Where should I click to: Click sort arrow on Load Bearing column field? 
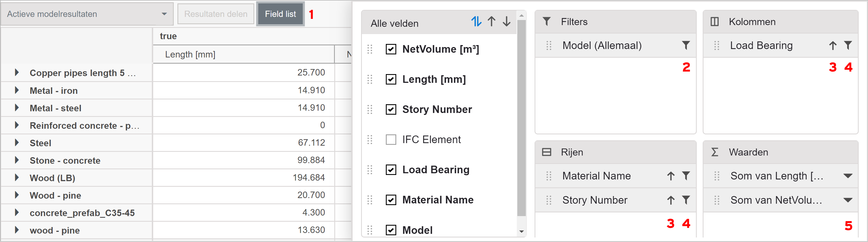(x=833, y=45)
